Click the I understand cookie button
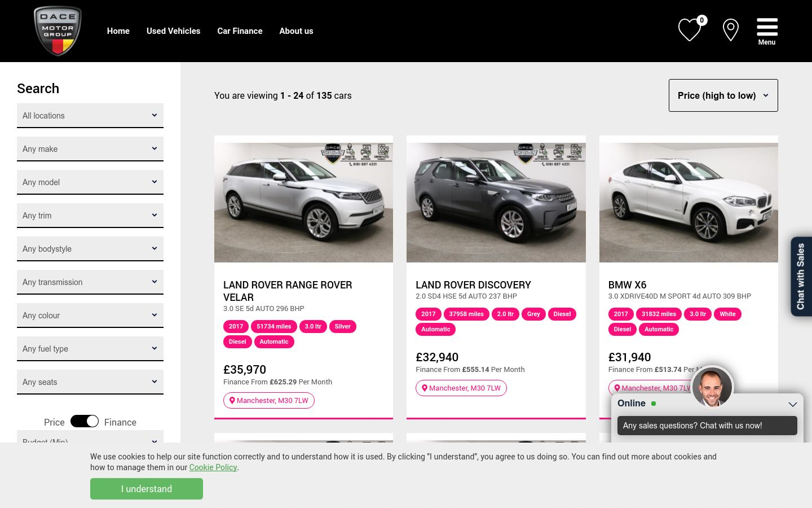 (x=147, y=489)
